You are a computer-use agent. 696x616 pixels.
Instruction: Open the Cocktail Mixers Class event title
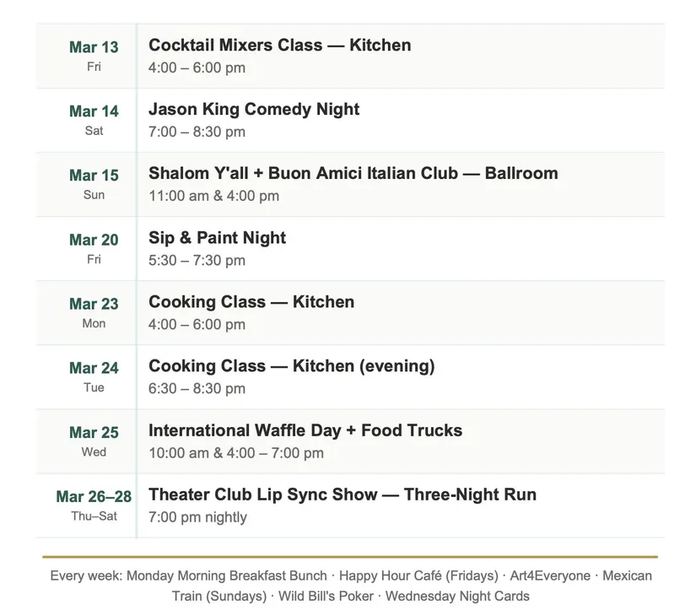tap(279, 46)
